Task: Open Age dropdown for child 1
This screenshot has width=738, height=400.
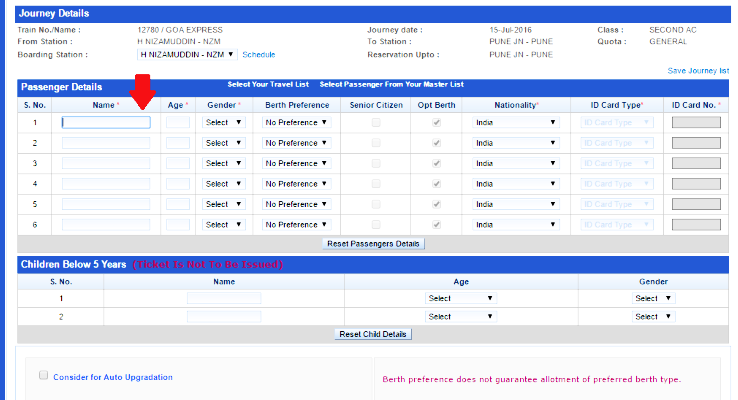Action: (x=460, y=298)
